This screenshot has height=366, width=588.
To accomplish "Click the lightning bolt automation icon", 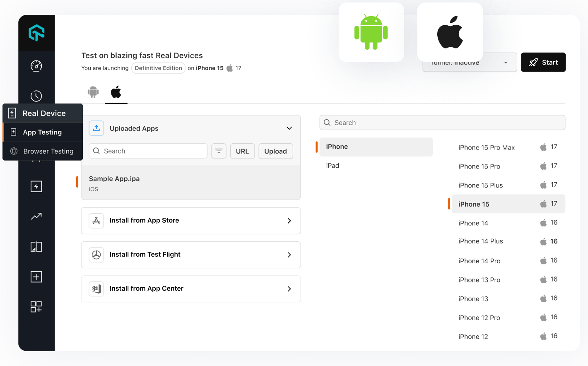I will coord(36,186).
